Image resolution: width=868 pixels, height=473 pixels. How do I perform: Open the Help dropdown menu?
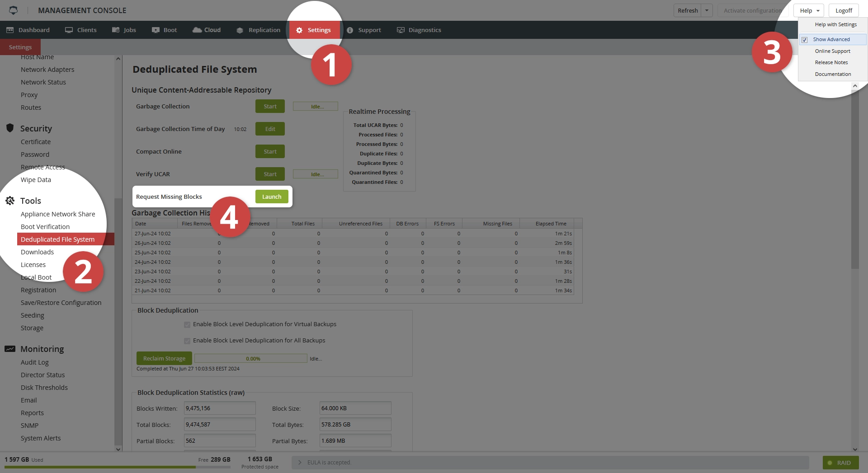pyautogui.click(x=809, y=11)
